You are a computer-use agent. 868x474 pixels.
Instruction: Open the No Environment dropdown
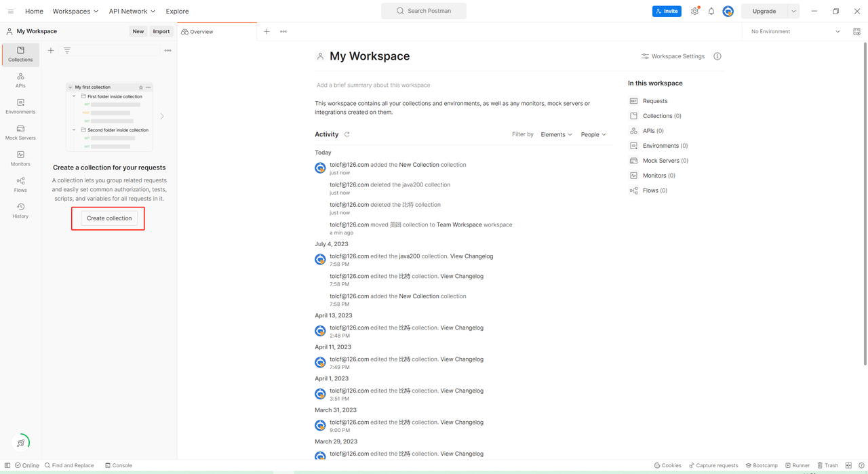tap(795, 32)
